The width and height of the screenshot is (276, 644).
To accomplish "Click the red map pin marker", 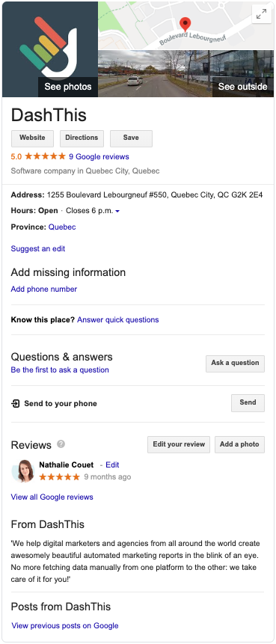I will pyautogui.click(x=185, y=25).
